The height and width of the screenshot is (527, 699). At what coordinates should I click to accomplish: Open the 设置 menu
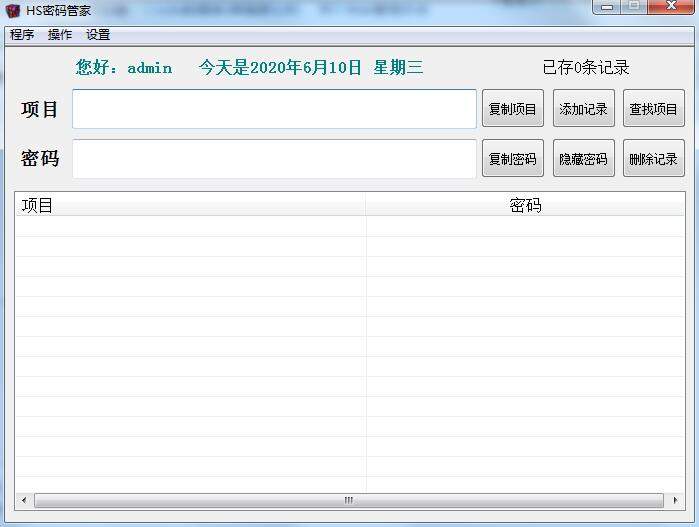coord(98,35)
